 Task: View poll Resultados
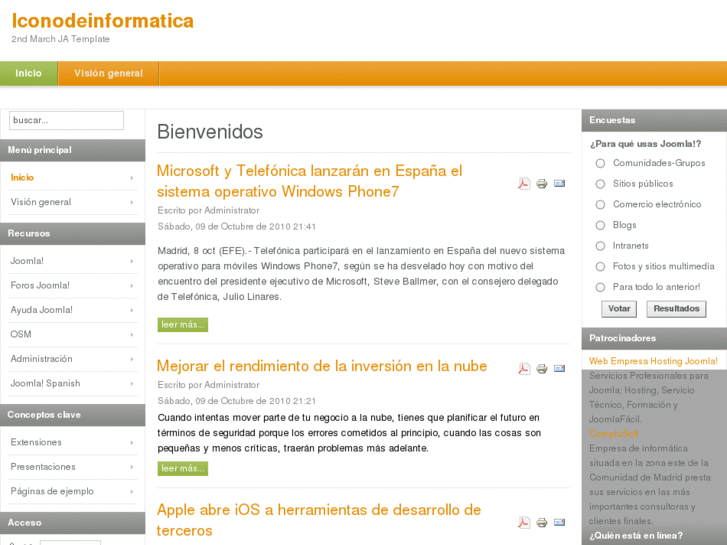pos(676,309)
